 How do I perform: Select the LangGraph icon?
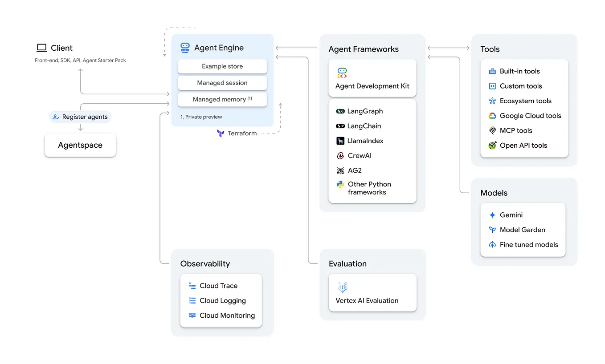click(x=341, y=111)
